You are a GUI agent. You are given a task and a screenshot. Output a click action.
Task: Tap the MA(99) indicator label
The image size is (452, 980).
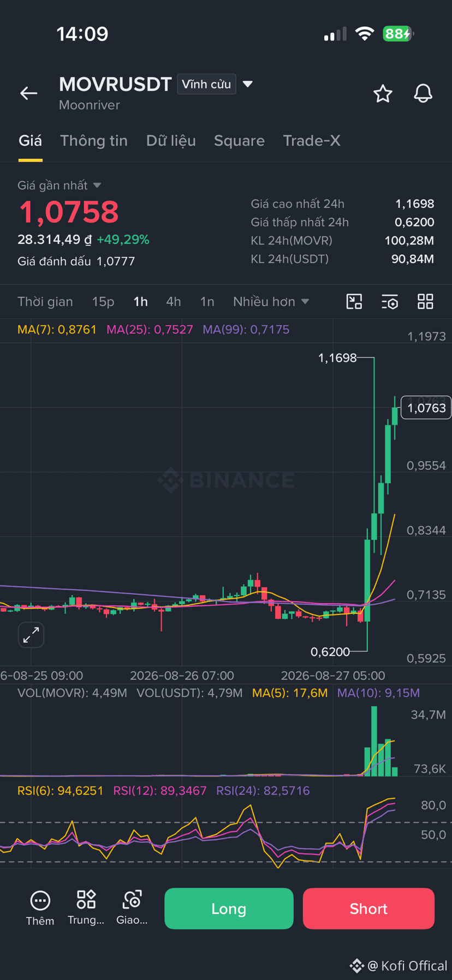246,330
